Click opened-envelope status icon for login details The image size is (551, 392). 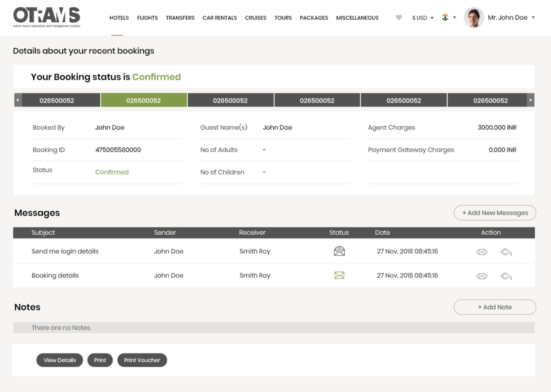(x=339, y=251)
